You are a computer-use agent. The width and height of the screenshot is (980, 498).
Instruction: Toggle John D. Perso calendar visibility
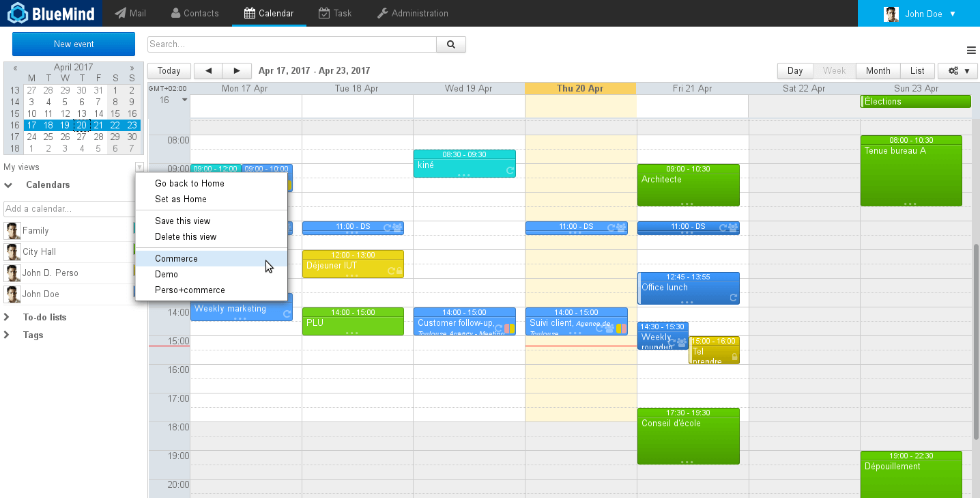point(50,273)
